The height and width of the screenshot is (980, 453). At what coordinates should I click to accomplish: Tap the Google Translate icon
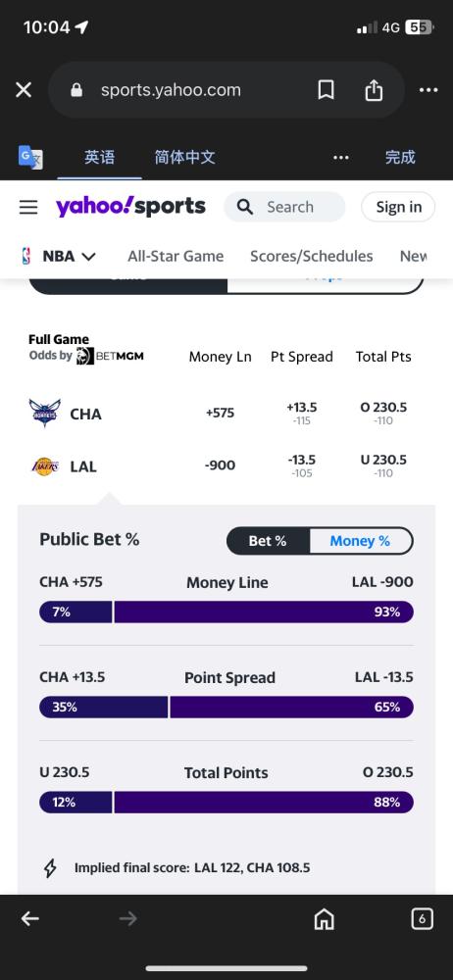tap(30, 156)
